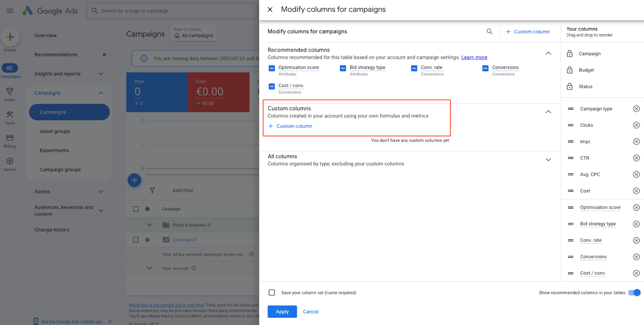Open Recommendations in the sidebar
Image resolution: width=644 pixels, height=325 pixels.
pos(56,55)
